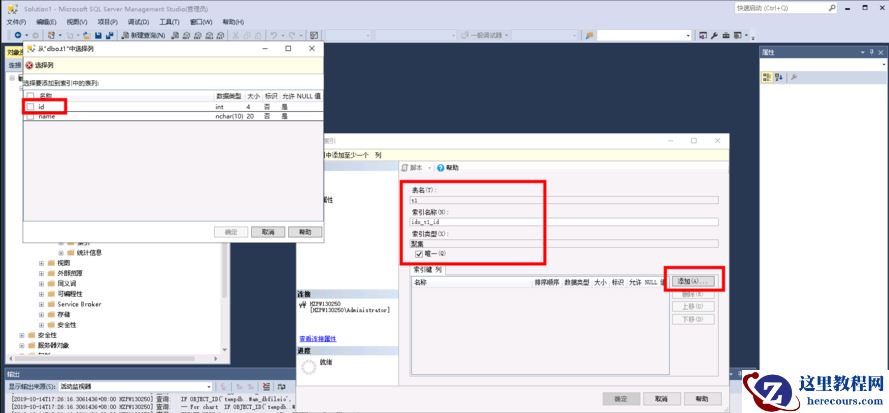Click the clear all icon in Output panel
Viewport: 889px width, 413px height.
coord(266,386)
